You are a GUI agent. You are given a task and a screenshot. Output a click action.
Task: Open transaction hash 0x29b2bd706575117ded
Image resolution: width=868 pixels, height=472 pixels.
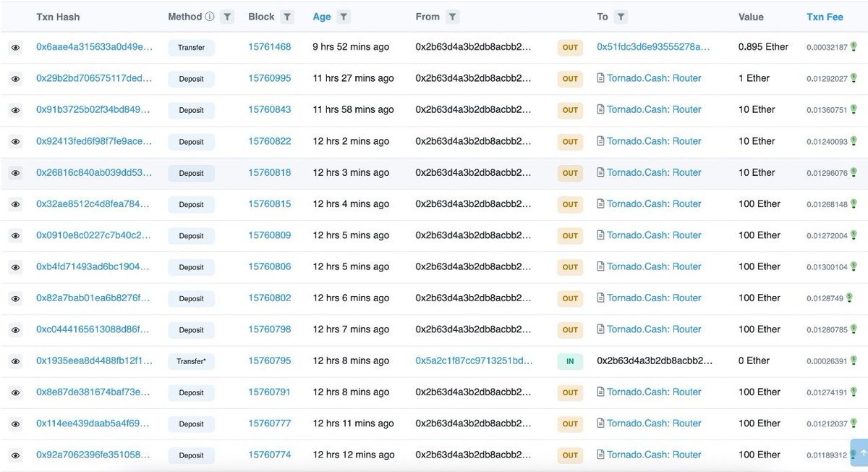pos(95,78)
